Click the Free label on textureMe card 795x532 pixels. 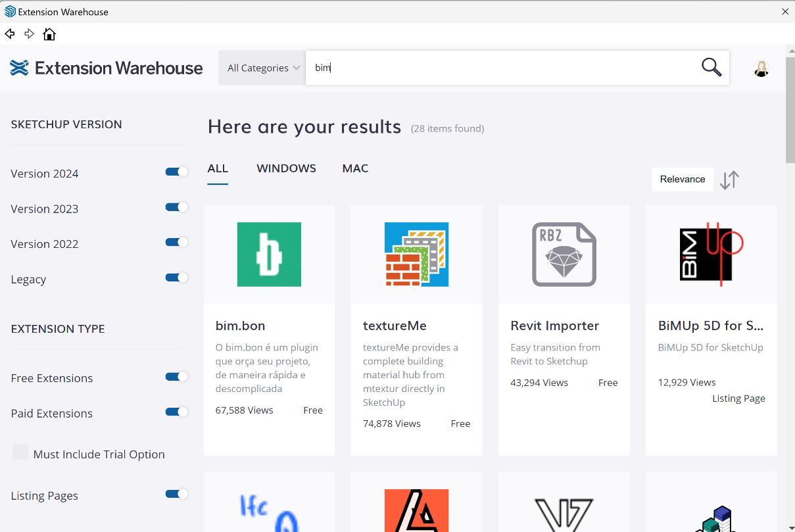(460, 424)
